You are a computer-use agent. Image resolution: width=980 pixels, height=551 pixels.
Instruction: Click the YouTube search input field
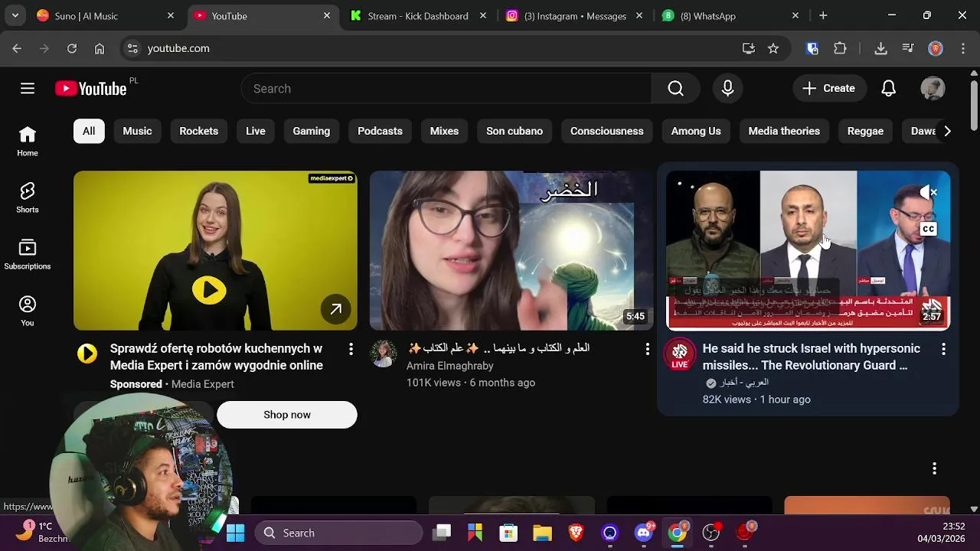coord(446,89)
